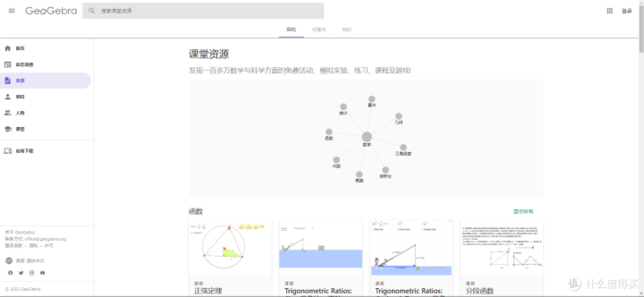The height and width of the screenshot is (297, 644).
Task: Open the hamburger main menu
Action: point(11,11)
